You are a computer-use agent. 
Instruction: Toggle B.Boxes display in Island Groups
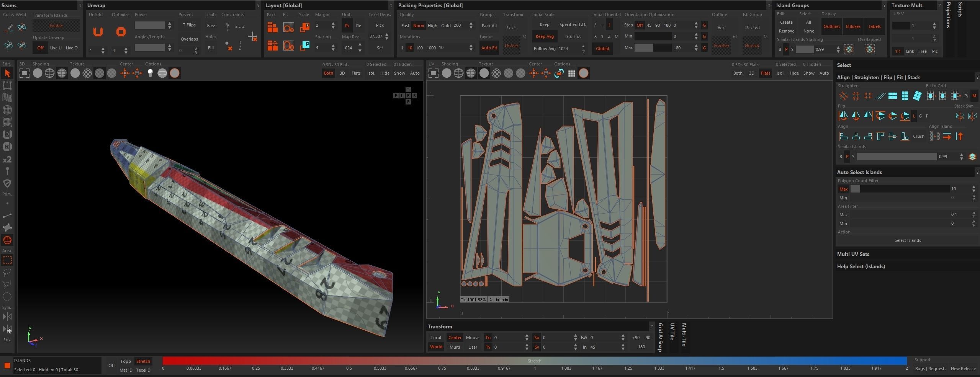click(x=853, y=26)
